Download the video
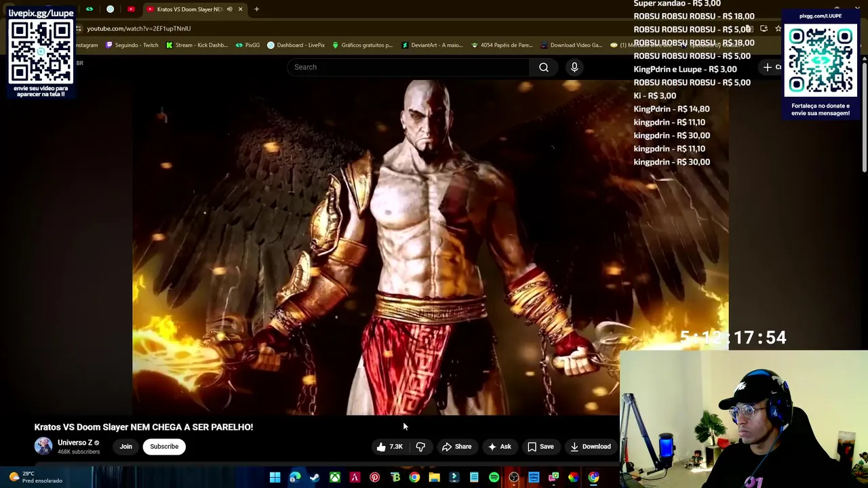The width and height of the screenshot is (868, 488). tap(591, 447)
